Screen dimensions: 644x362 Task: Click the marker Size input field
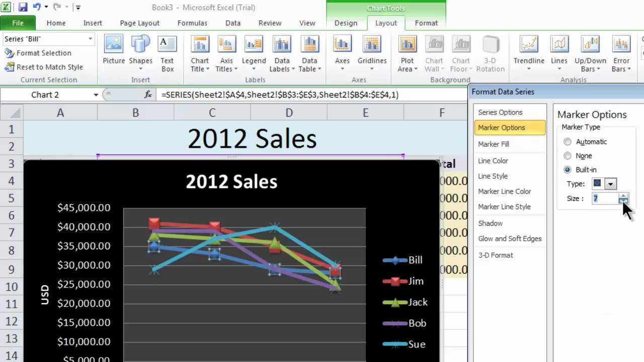tap(605, 199)
